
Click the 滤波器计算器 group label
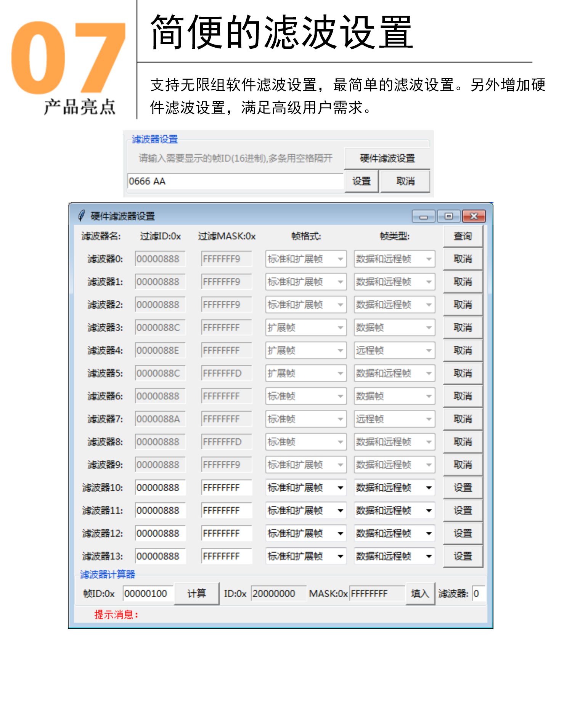tap(108, 574)
